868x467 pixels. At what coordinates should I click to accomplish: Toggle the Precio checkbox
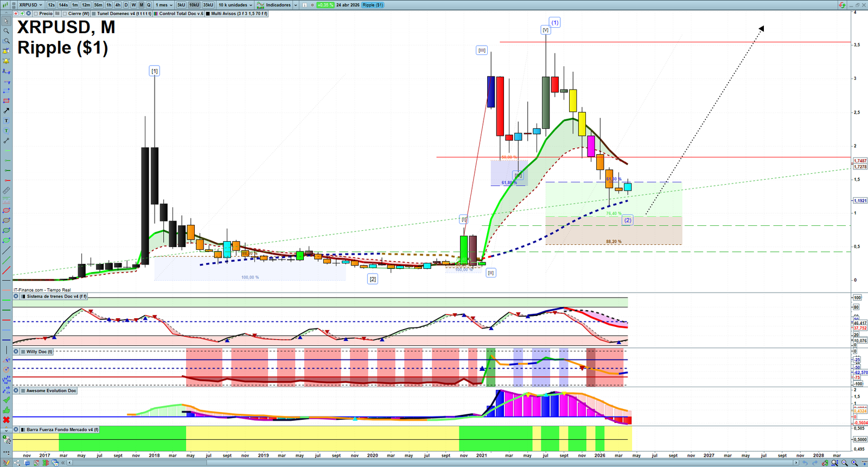[x=37, y=14]
